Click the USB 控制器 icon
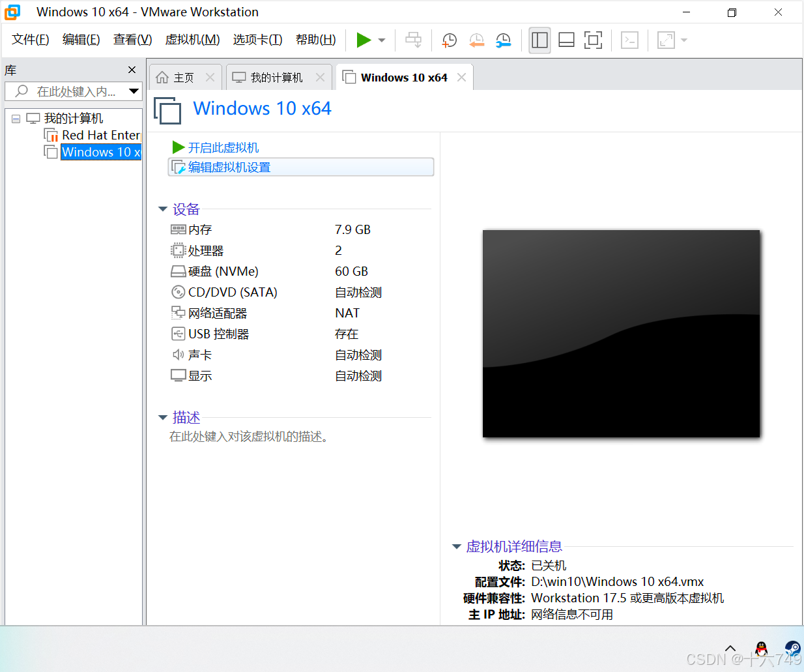The image size is (804, 672). click(179, 334)
